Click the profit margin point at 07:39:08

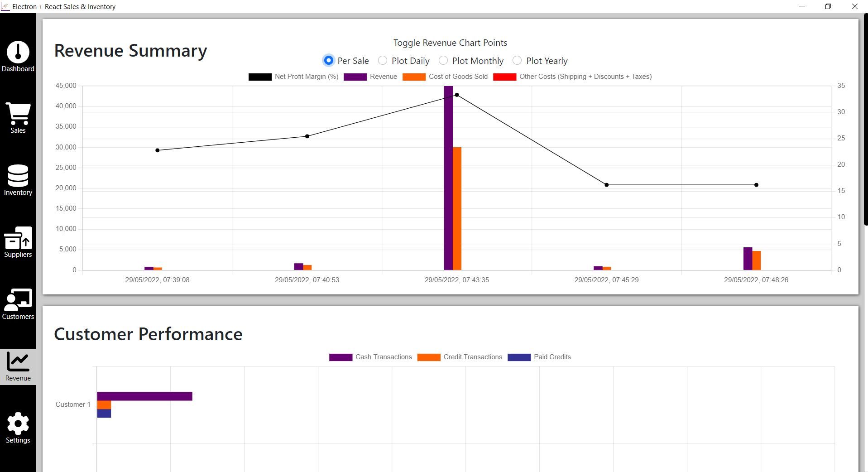coord(158,150)
